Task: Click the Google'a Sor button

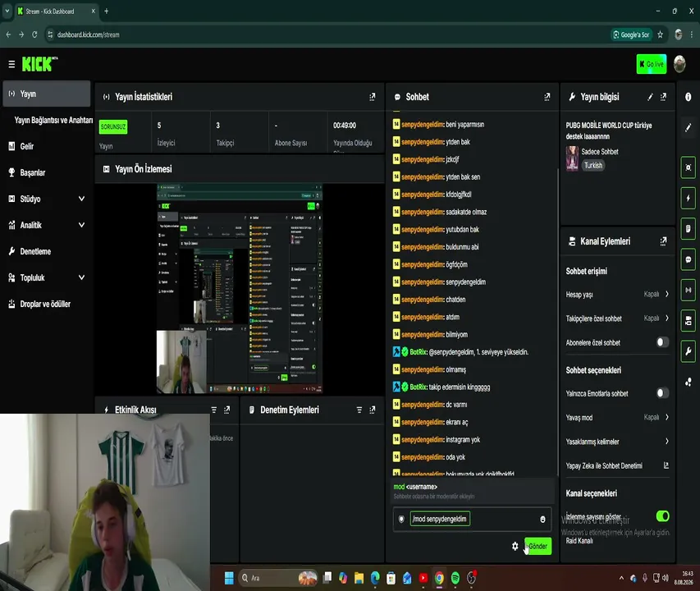Action: coord(631,34)
